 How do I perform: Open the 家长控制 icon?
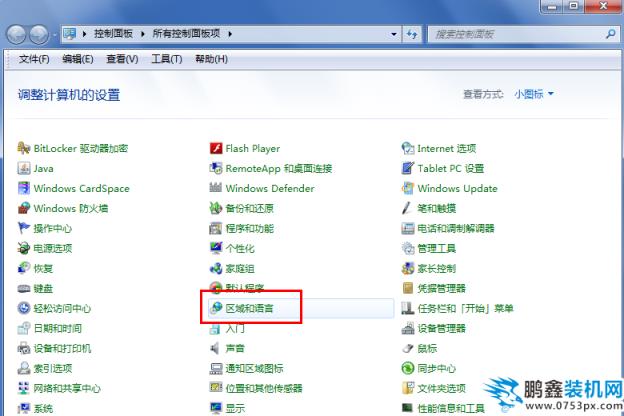[x=408, y=268]
